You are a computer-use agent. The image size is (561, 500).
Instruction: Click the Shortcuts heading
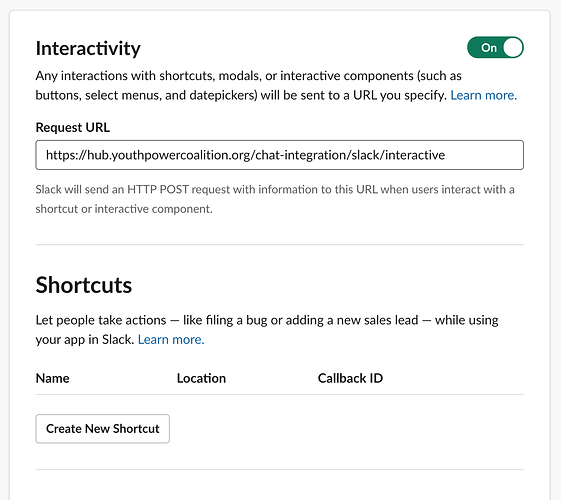point(84,285)
